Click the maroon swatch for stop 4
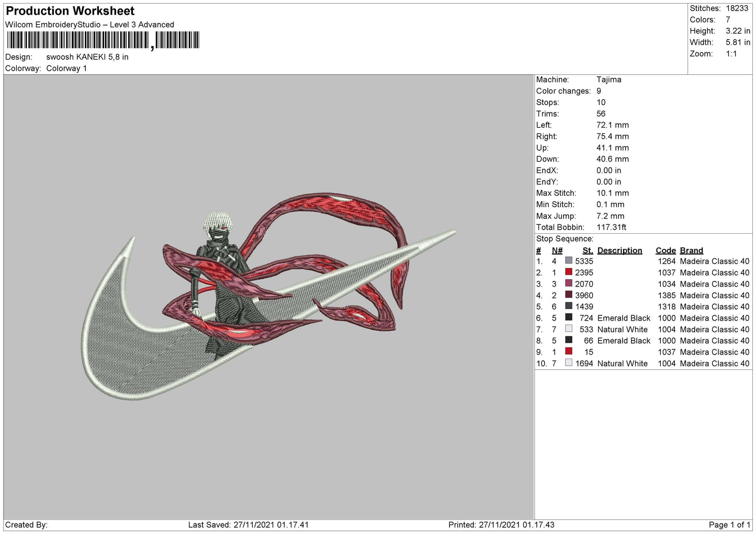This screenshot has width=756, height=534. tap(569, 294)
